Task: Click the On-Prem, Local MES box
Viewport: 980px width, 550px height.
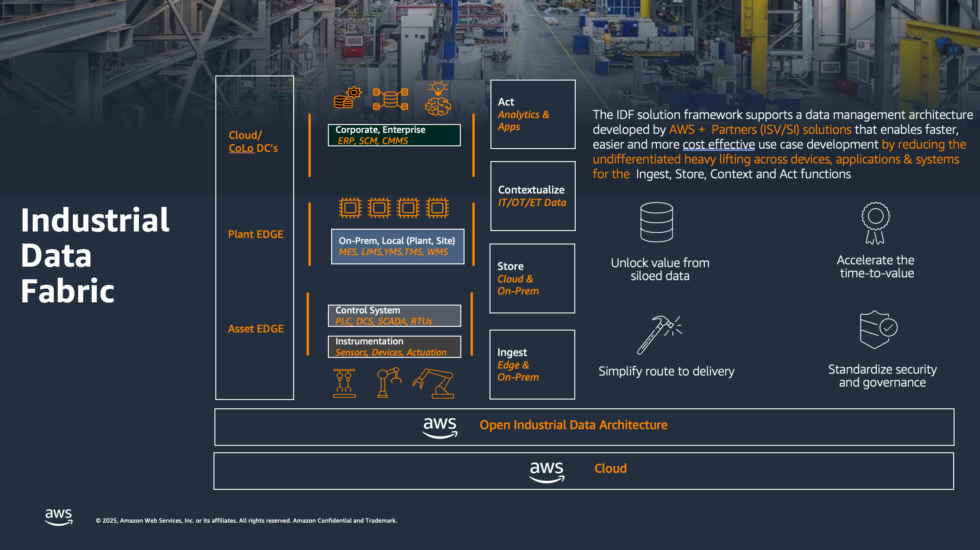Action: [x=397, y=246]
